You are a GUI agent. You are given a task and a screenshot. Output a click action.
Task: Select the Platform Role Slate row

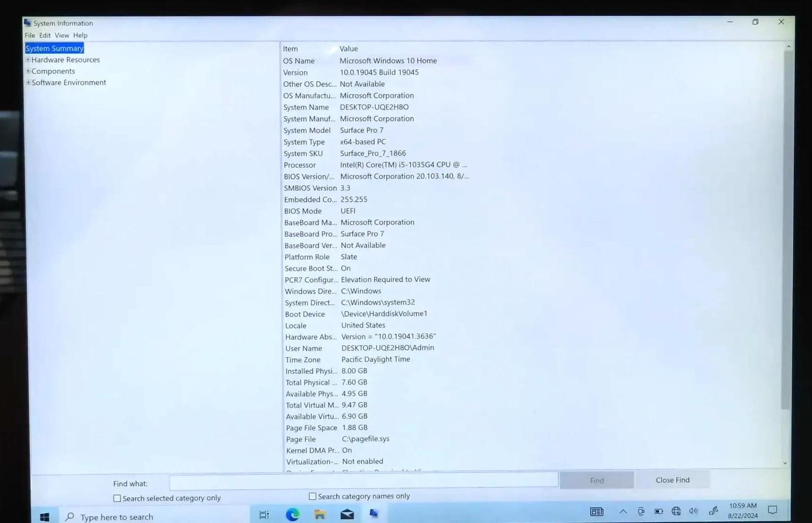coord(321,257)
